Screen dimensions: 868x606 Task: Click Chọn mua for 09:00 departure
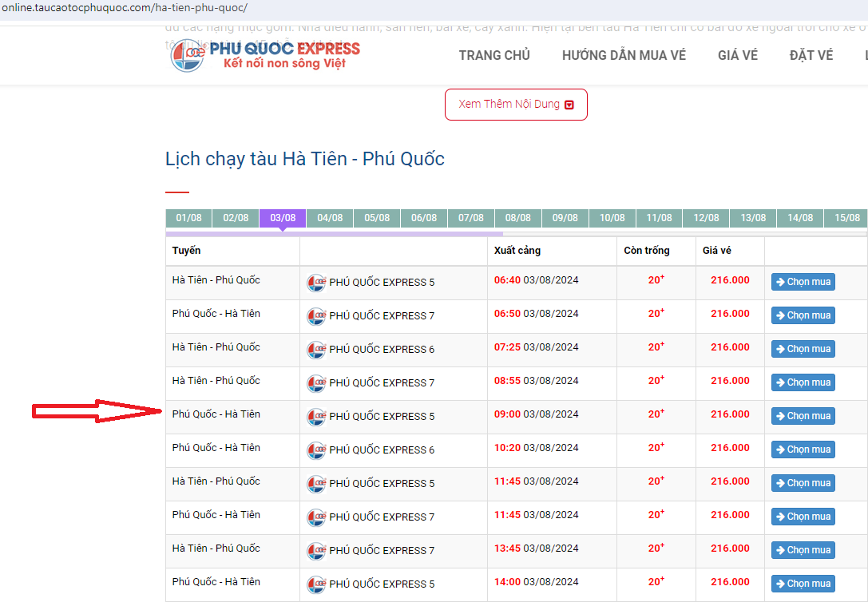click(x=803, y=416)
